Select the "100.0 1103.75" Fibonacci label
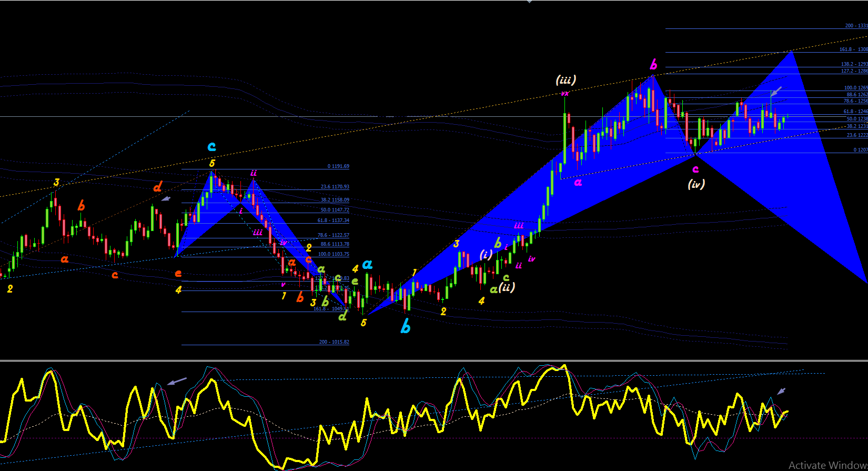 [334, 254]
